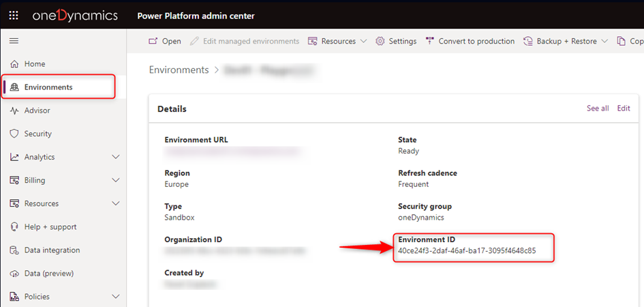
Task: Click the Environments breadcrumb link
Action: (x=179, y=70)
